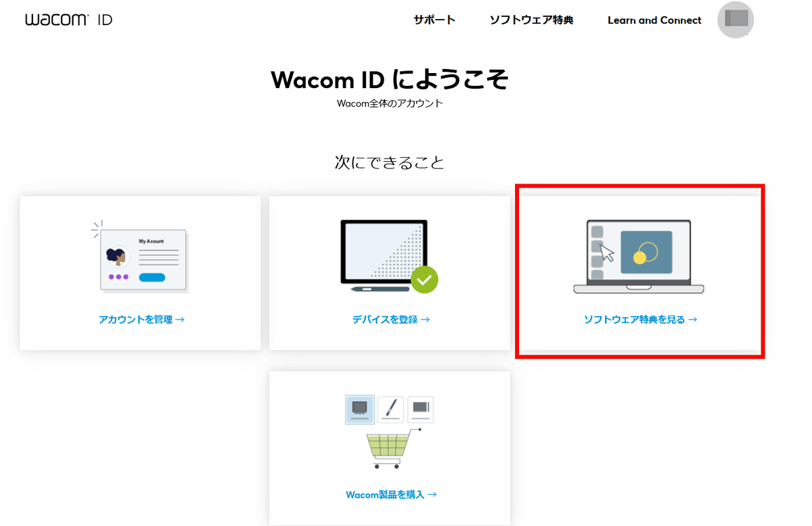The height and width of the screenshot is (526, 812).
Task: Select the pen icon above the cart
Action: tap(390, 409)
